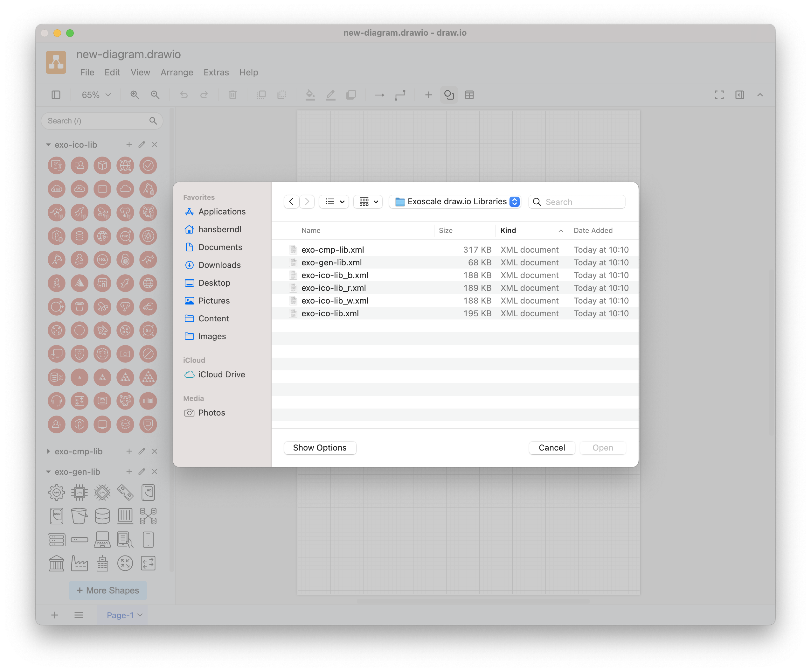Click the shapes toggle icon in toolbar
Viewport: 811px width, 672px height.
[x=449, y=95]
